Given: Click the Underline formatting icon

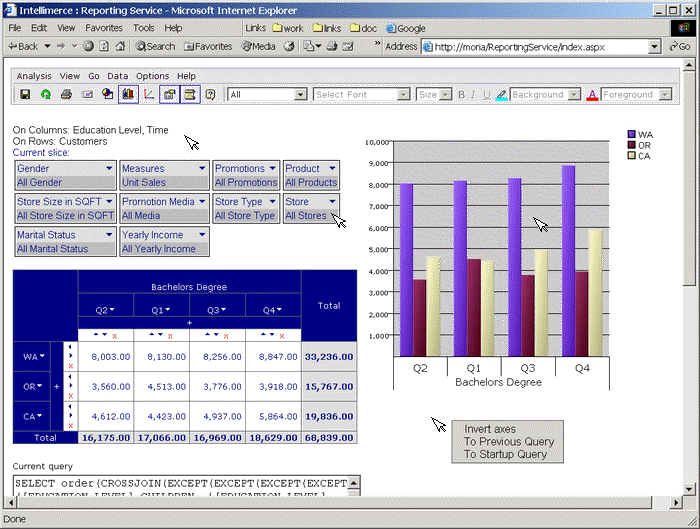Looking at the screenshot, I should [487, 95].
